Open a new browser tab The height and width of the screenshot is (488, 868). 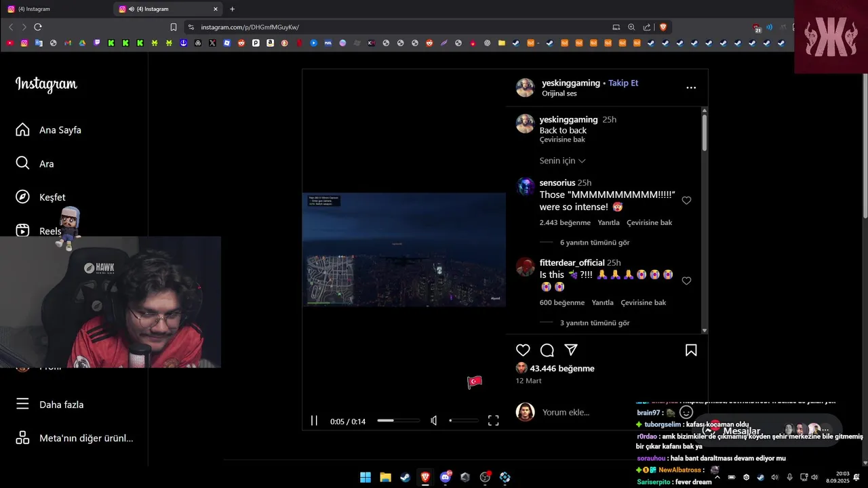232,9
